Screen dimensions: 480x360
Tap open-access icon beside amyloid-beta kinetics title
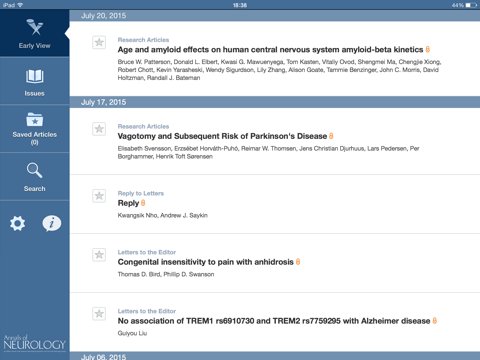(428, 49)
